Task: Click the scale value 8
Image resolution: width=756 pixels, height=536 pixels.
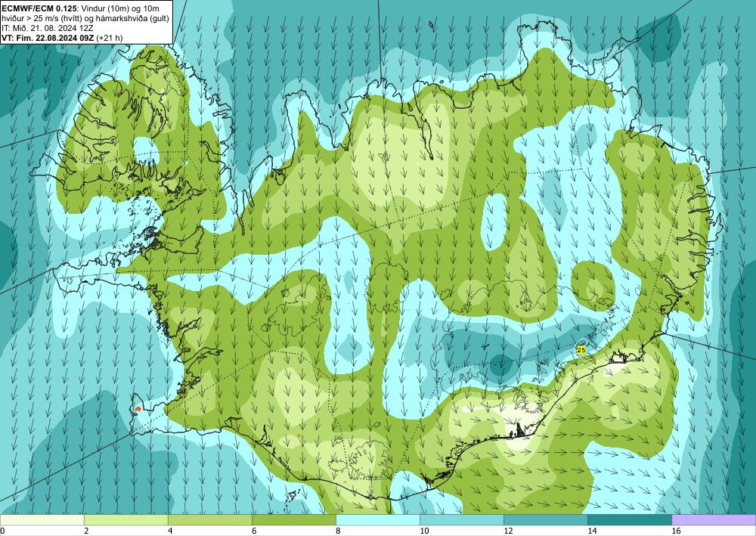Action: point(337,531)
